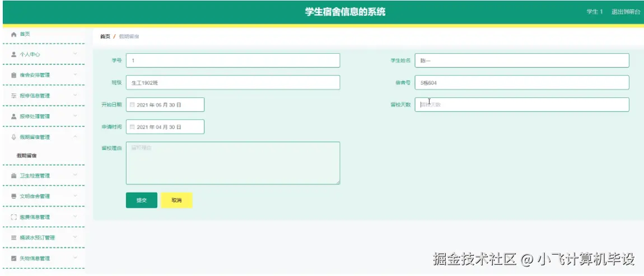
Task: Click the person icon for 报修处理管理
Action: pyautogui.click(x=13, y=116)
